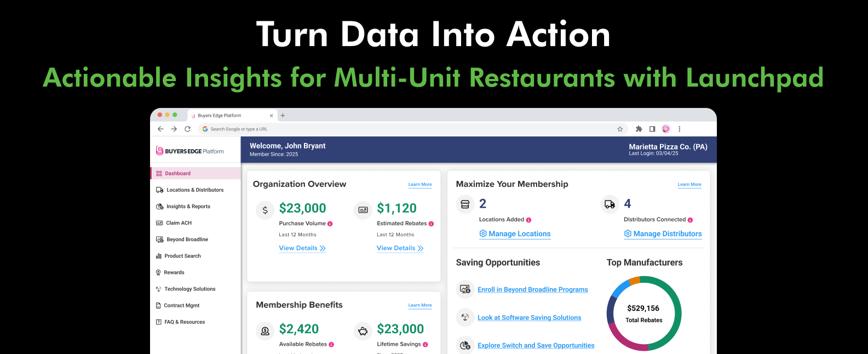Click the Available Rebates medal icon
The image size is (868, 354).
pos(265,331)
